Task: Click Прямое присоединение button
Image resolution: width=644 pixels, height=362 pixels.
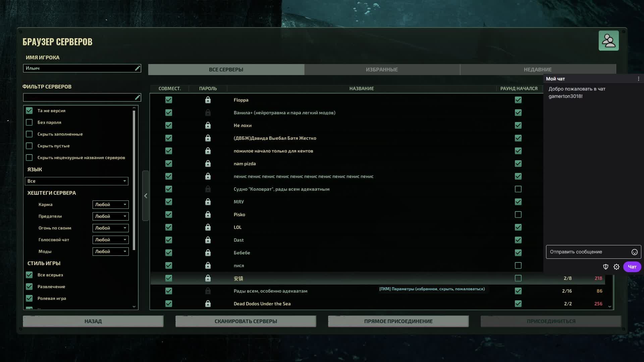Action: [398, 321]
